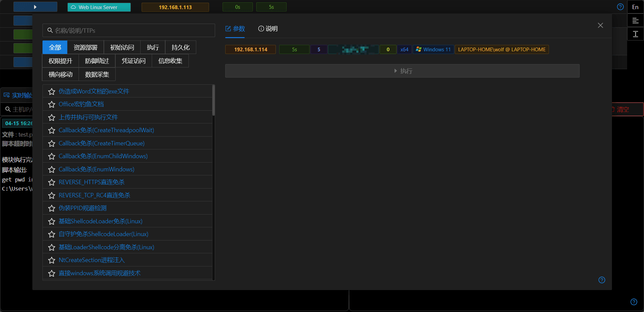Run the module with 执行 button
Screen dimensions: 644x312
pyautogui.click(x=402, y=71)
